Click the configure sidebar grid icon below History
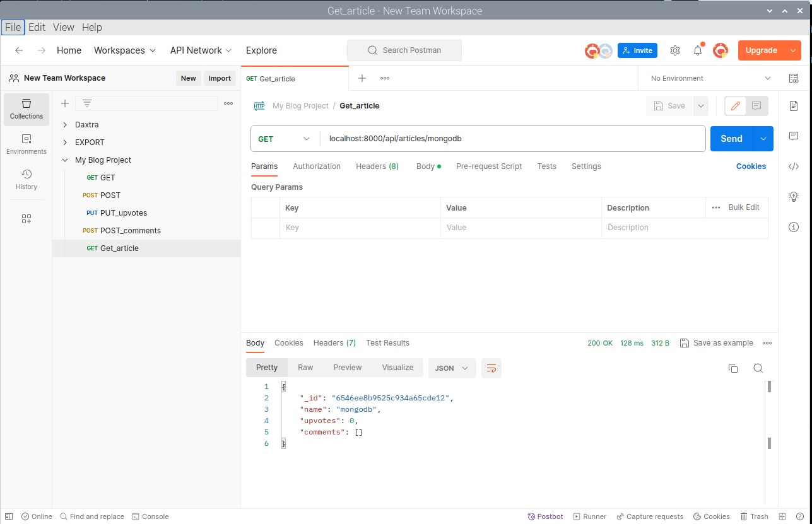This screenshot has height=524, width=812. (26, 219)
